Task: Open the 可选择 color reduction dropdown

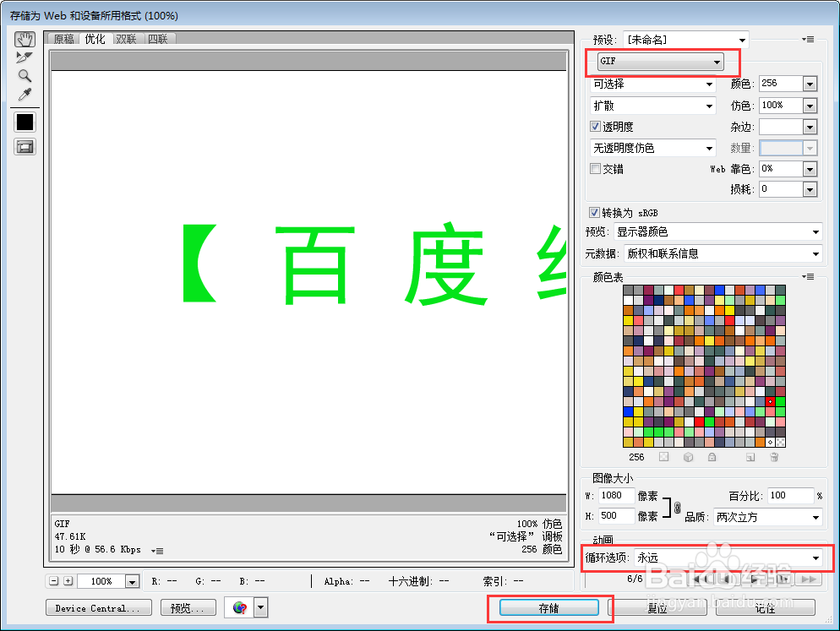Action: point(653,84)
